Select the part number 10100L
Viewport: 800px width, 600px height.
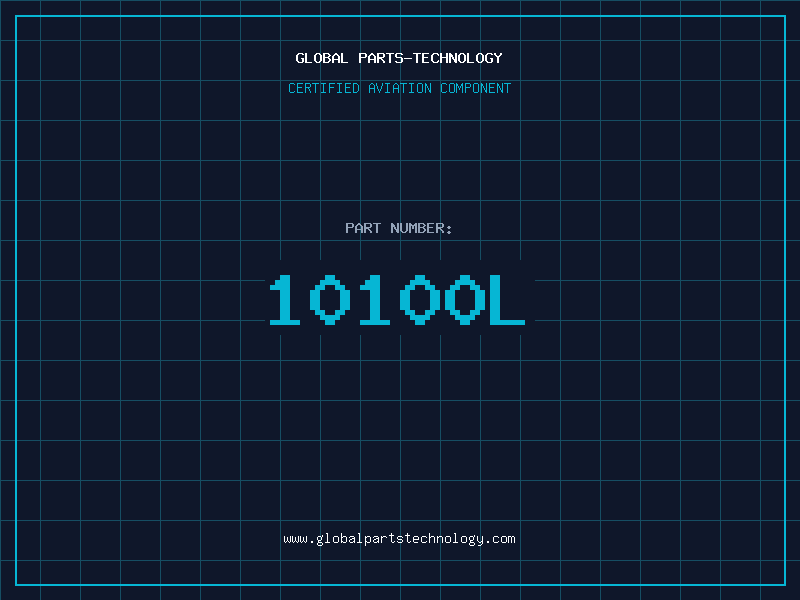click(x=397, y=300)
